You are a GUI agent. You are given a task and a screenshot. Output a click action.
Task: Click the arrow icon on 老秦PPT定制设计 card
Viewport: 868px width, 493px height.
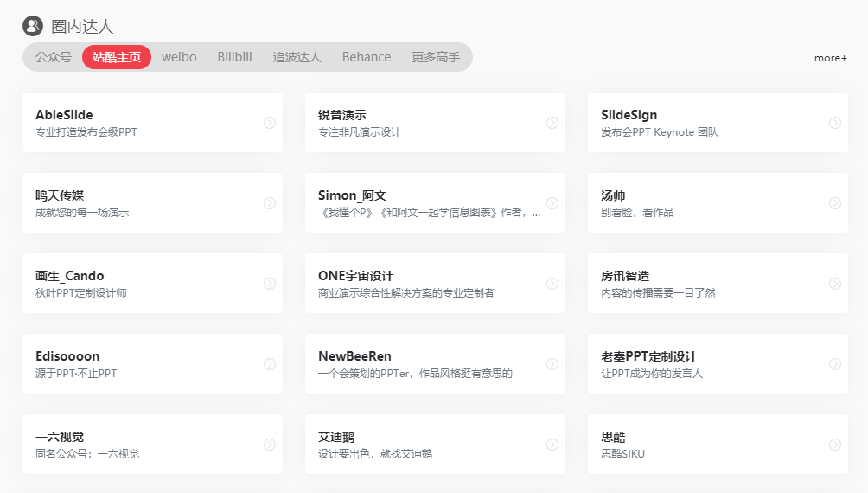pos(835,364)
